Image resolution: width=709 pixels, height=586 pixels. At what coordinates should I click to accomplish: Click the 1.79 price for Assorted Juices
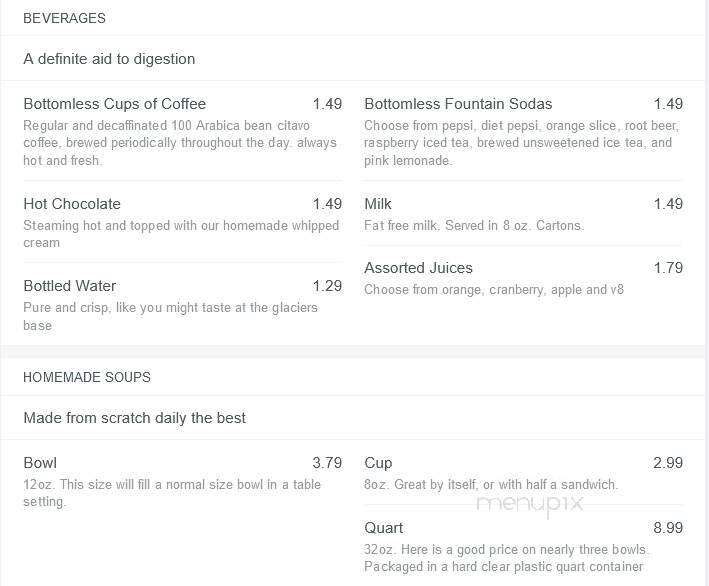pos(668,268)
